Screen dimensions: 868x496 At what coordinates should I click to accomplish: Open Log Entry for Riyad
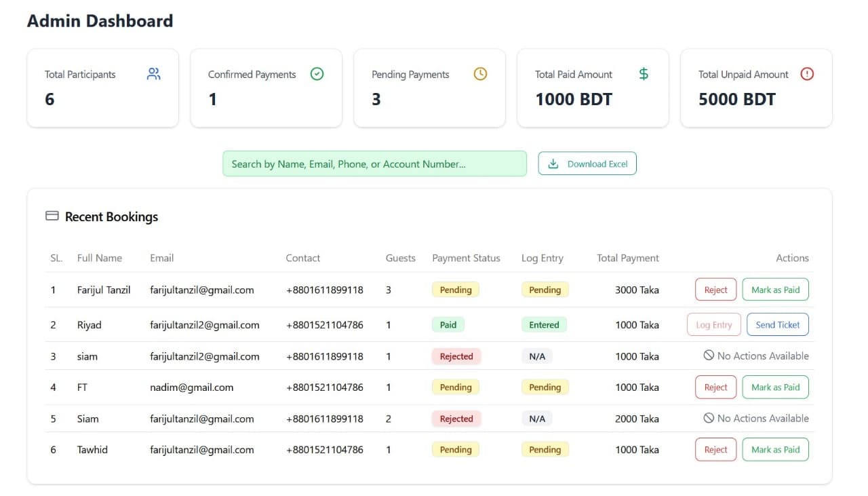pyautogui.click(x=713, y=324)
